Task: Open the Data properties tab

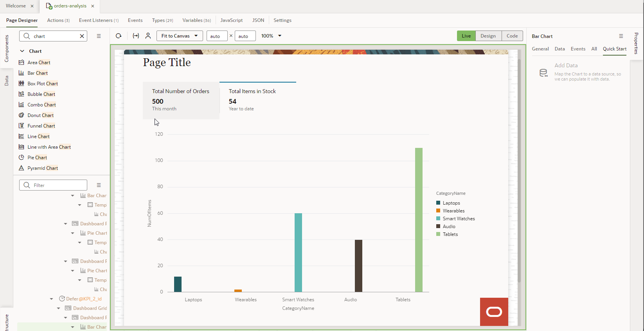Action: point(560,49)
